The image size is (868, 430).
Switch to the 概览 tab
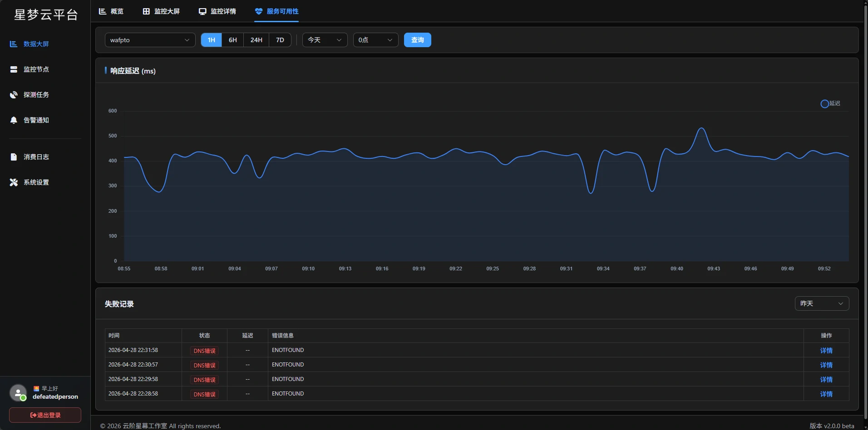(x=111, y=11)
